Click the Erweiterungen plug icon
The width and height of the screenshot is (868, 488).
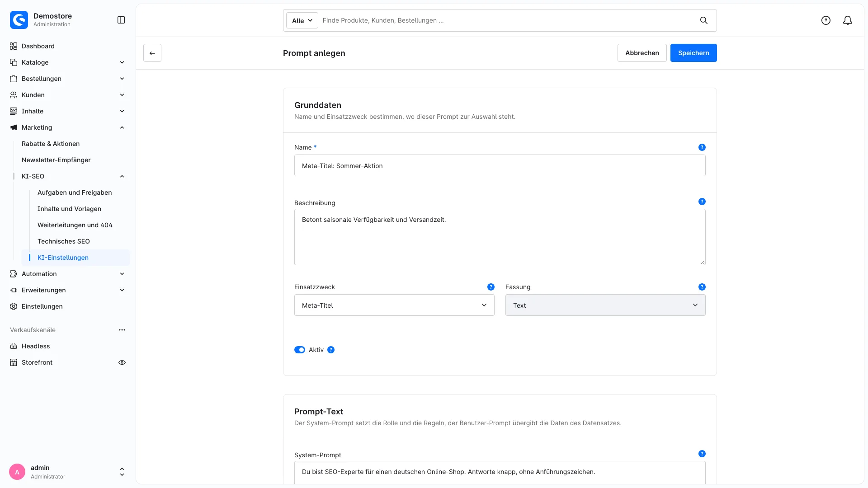(x=14, y=290)
